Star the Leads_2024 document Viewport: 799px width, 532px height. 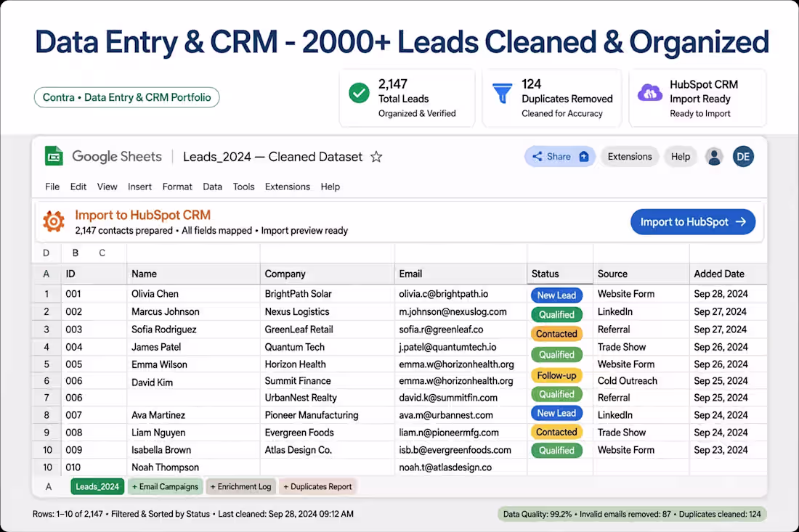tap(376, 157)
